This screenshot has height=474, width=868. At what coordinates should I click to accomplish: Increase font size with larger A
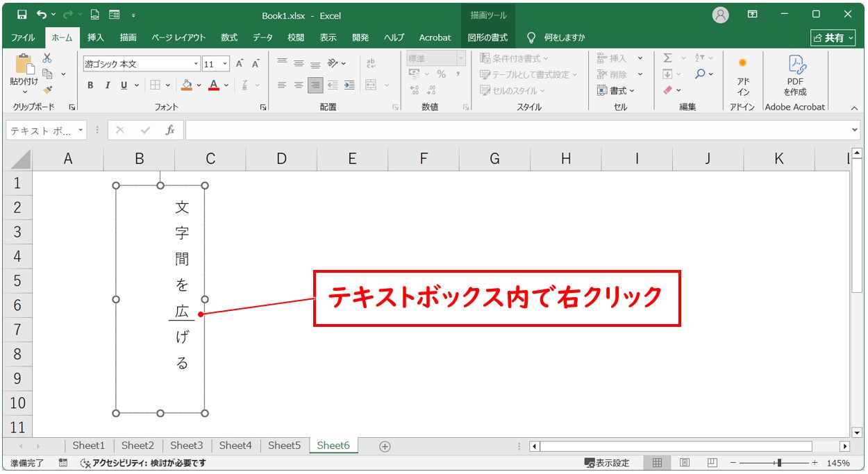[240, 64]
